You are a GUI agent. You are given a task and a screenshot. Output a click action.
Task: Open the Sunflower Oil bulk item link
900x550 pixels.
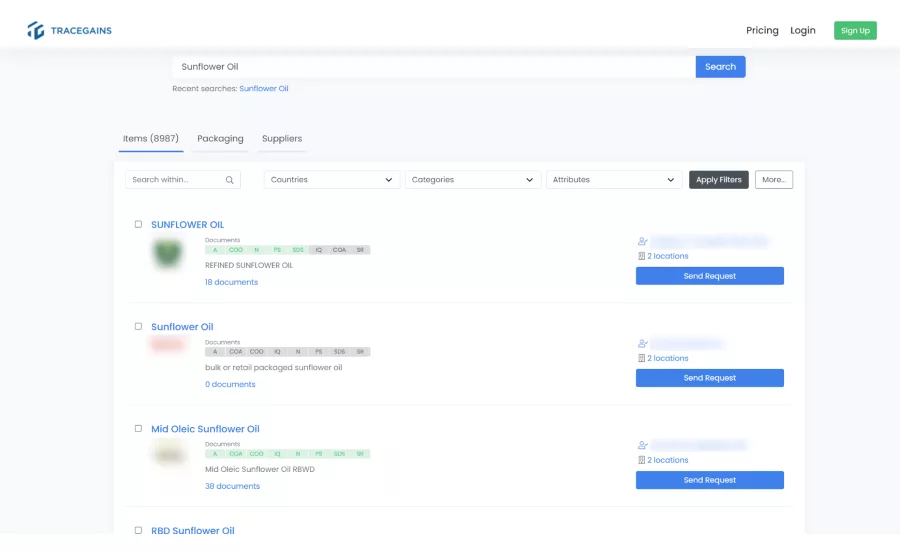click(182, 327)
